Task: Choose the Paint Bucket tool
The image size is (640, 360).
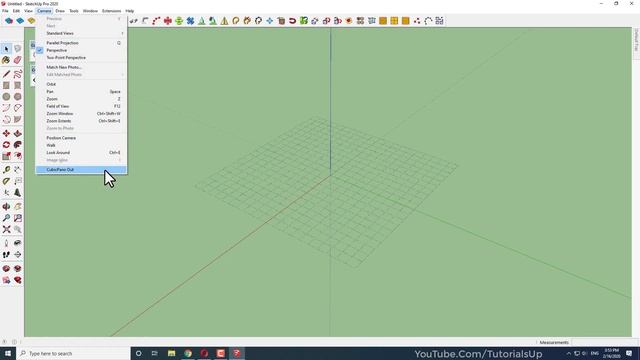Action: pyautogui.click(x=6, y=60)
